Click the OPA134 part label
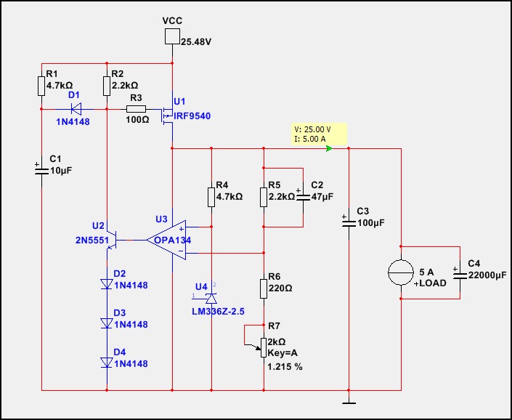Image resolution: width=512 pixels, height=420 pixels. pyautogui.click(x=172, y=241)
